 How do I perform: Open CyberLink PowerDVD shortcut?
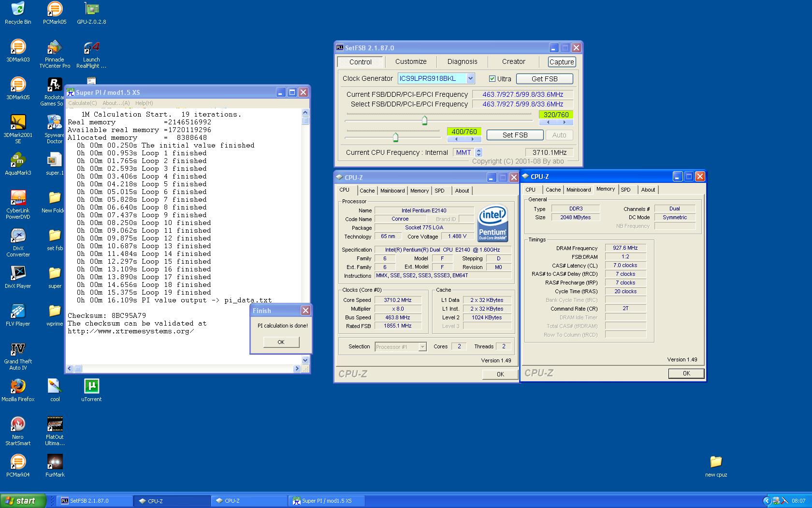tap(18, 205)
